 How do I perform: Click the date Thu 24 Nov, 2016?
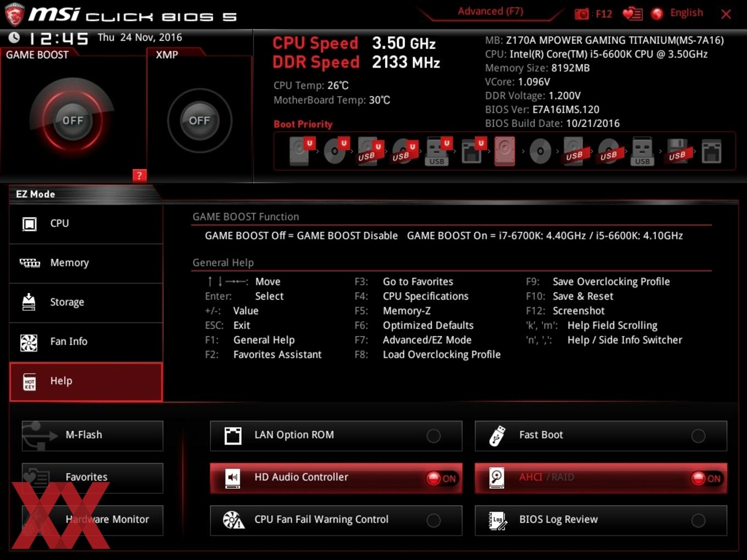[x=140, y=37]
